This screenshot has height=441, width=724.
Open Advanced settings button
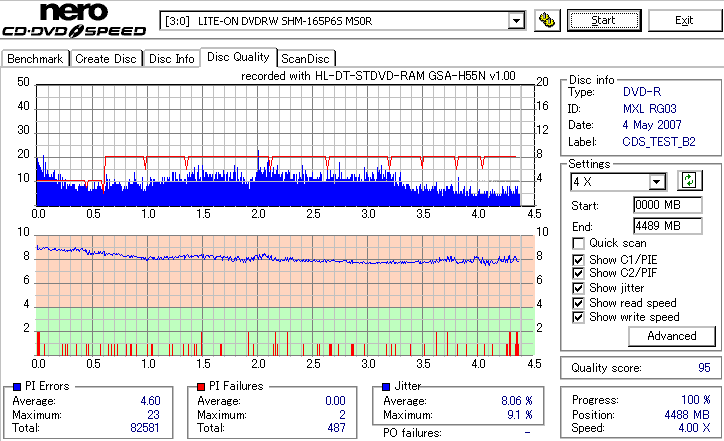[x=672, y=336]
